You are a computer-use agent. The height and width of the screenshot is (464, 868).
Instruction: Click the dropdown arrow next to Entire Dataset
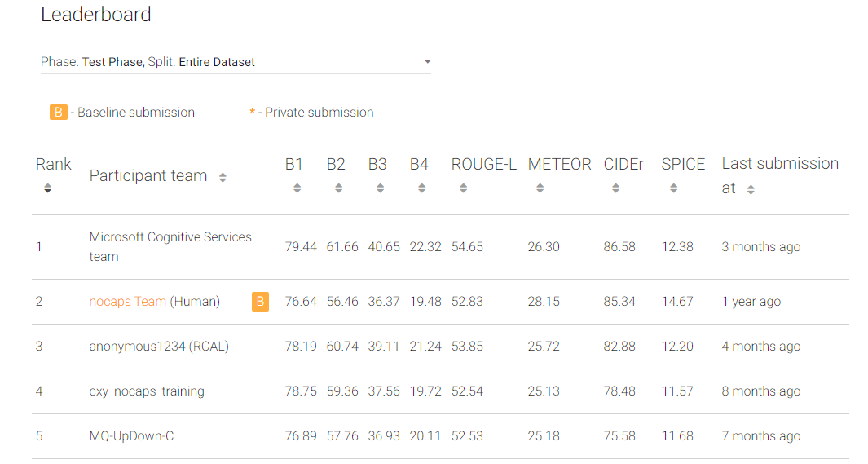[x=427, y=61]
